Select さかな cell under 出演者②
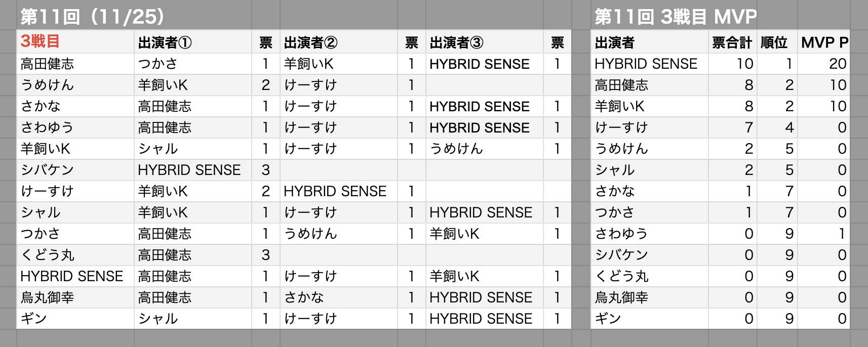The width and height of the screenshot is (868, 347). (304, 297)
